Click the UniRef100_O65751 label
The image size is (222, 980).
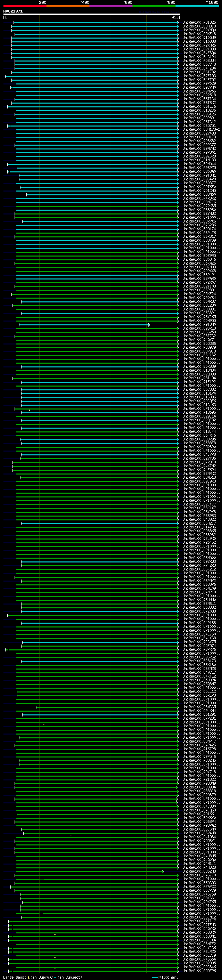pos(199,126)
